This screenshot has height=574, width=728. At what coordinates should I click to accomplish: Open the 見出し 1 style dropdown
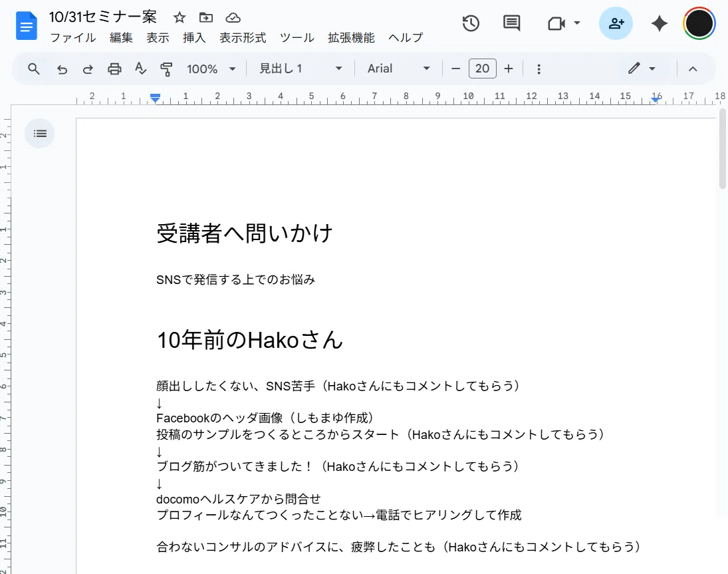301,69
